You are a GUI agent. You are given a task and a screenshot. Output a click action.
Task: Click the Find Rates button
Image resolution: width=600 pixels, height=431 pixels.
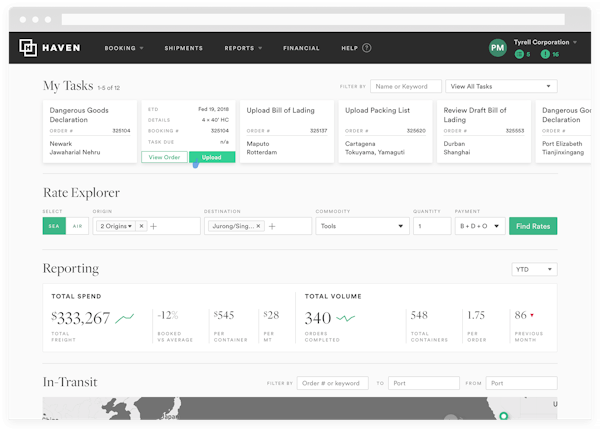pyautogui.click(x=533, y=227)
